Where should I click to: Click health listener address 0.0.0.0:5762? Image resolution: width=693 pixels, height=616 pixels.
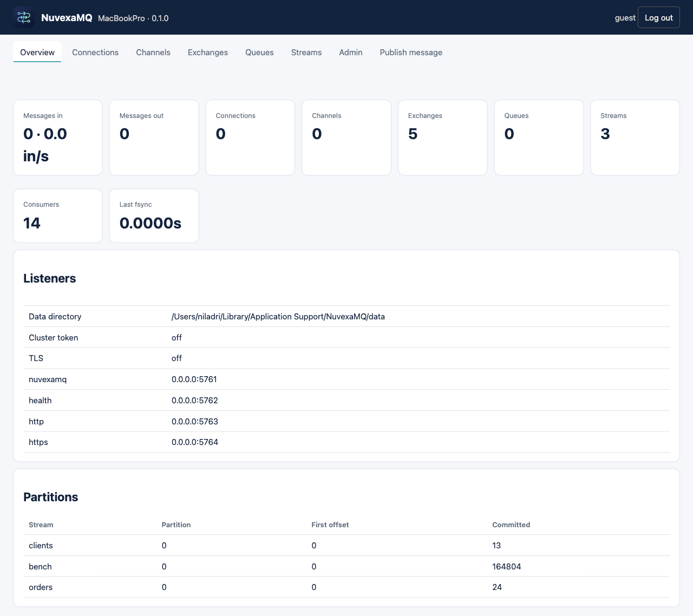(195, 401)
